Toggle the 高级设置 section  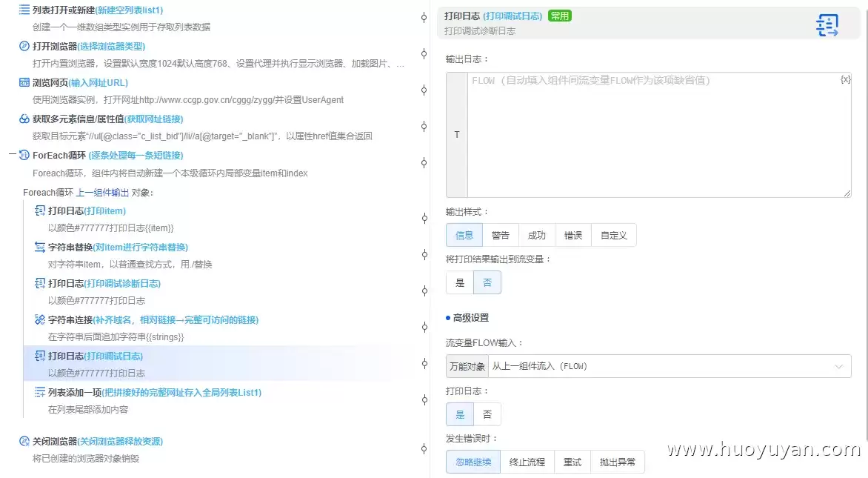pos(467,318)
